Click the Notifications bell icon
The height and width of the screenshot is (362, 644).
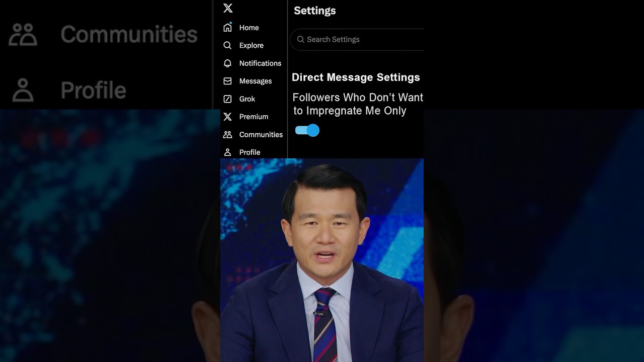(227, 63)
